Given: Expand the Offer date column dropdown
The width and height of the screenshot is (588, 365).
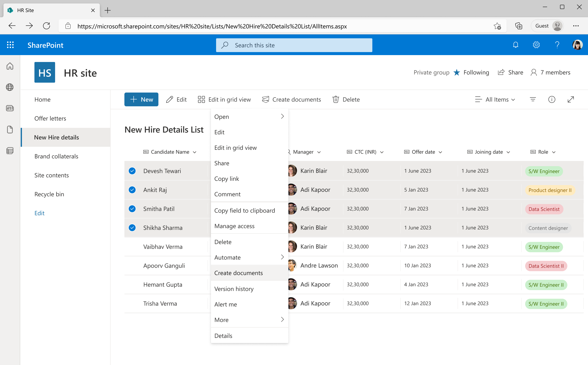Looking at the screenshot, I should 440,152.
